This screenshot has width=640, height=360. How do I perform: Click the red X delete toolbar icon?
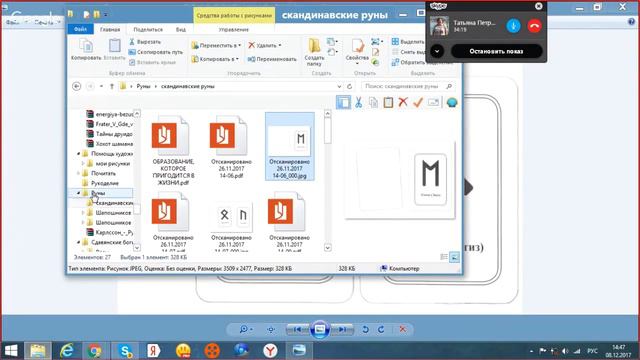[x=403, y=102]
